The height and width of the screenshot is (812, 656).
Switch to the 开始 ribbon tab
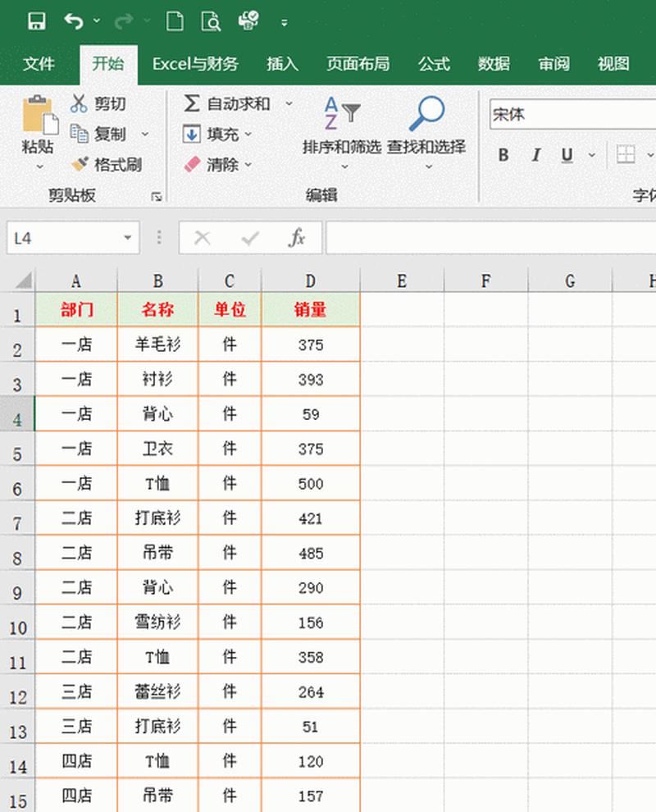pyautogui.click(x=108, y=64)
